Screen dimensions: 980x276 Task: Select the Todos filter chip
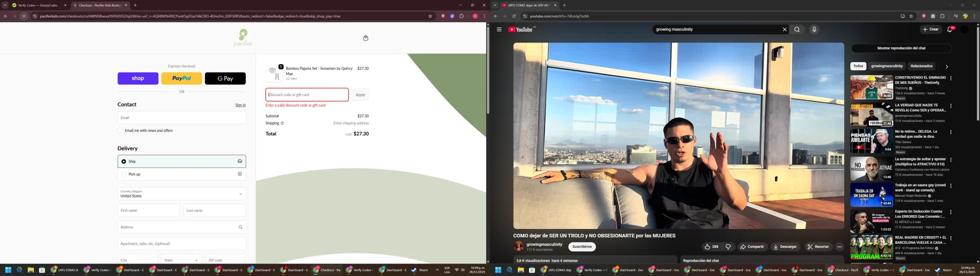(858, 66)
